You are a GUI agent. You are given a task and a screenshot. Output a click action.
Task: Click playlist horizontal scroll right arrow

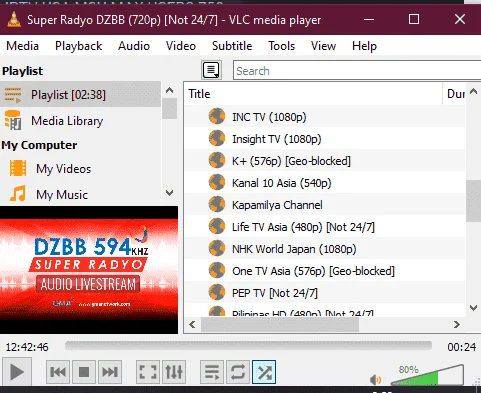457,324
